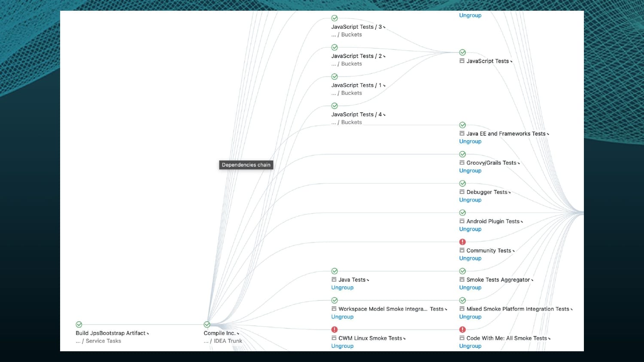This screenshot has width=644, height=362.
Task: Open Mixed Smoke Platform Integration Tests label
Action: click(518, 309)
